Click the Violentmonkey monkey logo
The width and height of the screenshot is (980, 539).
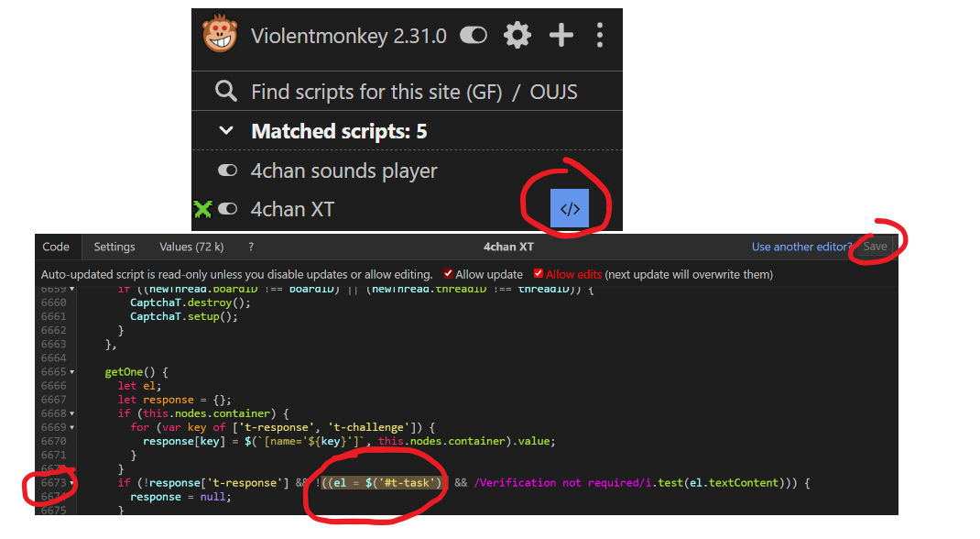[220, 32]
